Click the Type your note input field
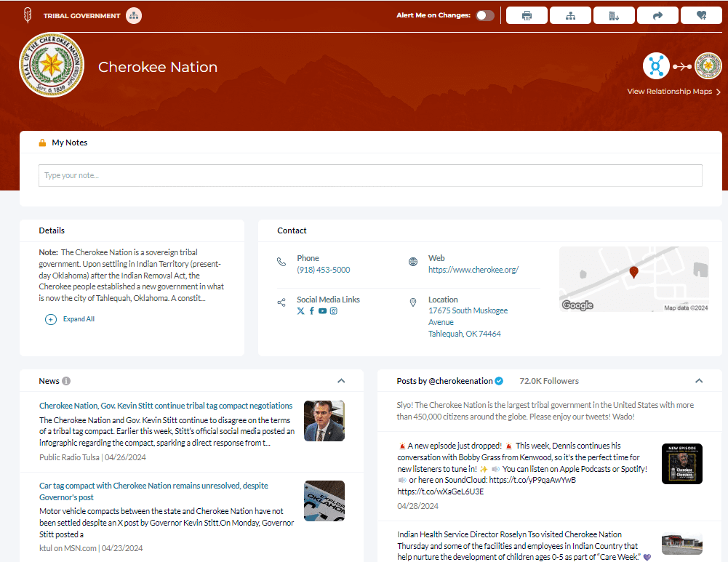The image size is (728, 562). pos(370,175)
